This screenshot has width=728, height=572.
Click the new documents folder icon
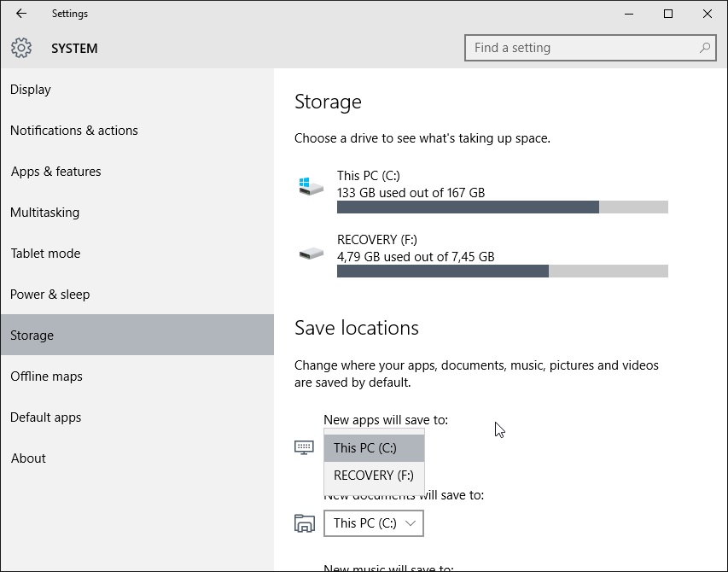click(305, 523)
